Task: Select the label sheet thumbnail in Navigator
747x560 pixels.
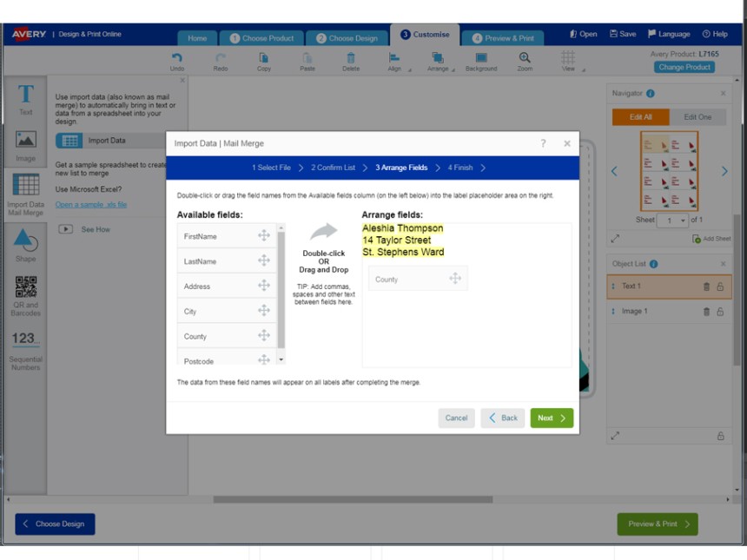Action: (669, 171)
